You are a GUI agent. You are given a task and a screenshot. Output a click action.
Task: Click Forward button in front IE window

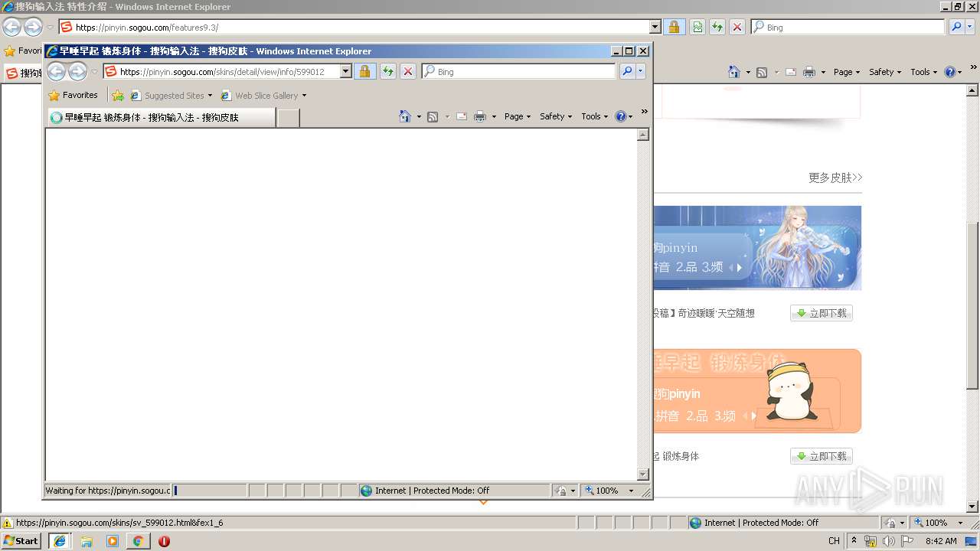77,72
